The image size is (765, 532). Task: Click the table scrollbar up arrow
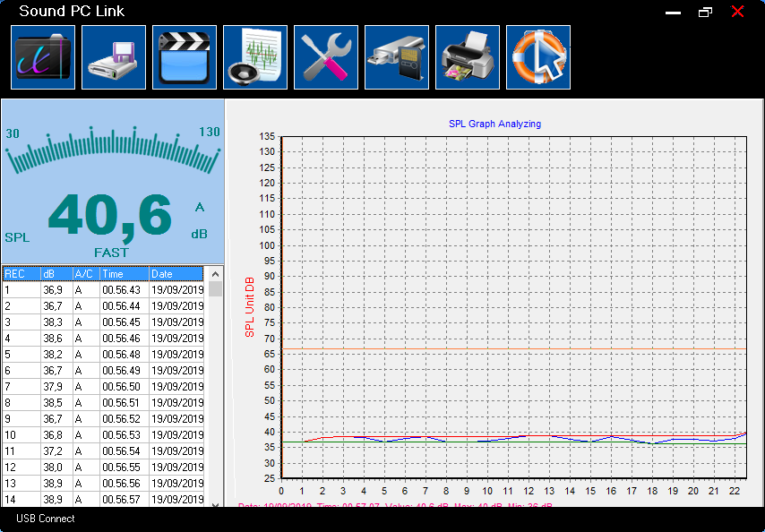(215, 274)
